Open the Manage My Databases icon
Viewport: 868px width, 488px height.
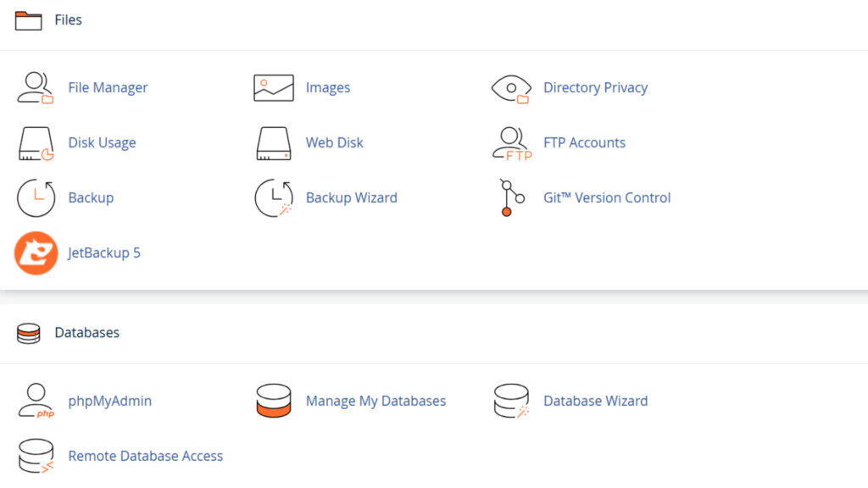coord(274,402)
